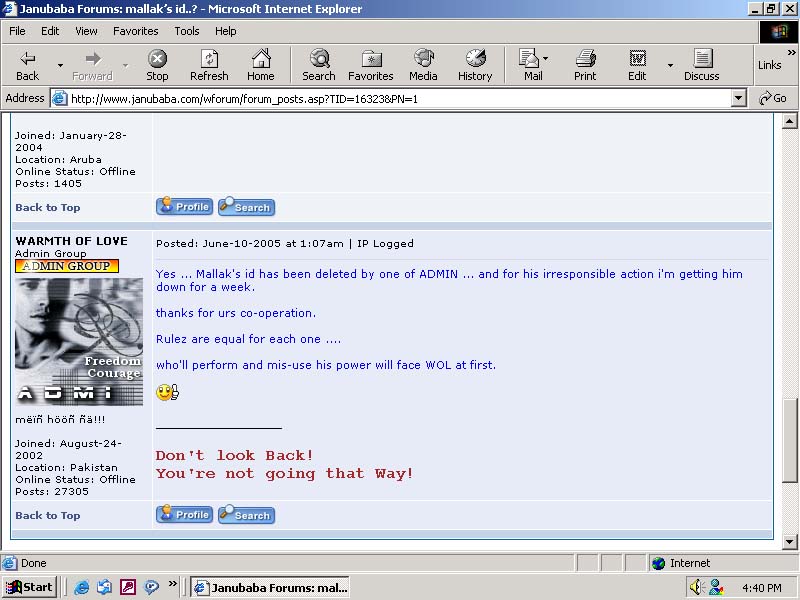Click the messenger people tray icon

tap(716, 587)
